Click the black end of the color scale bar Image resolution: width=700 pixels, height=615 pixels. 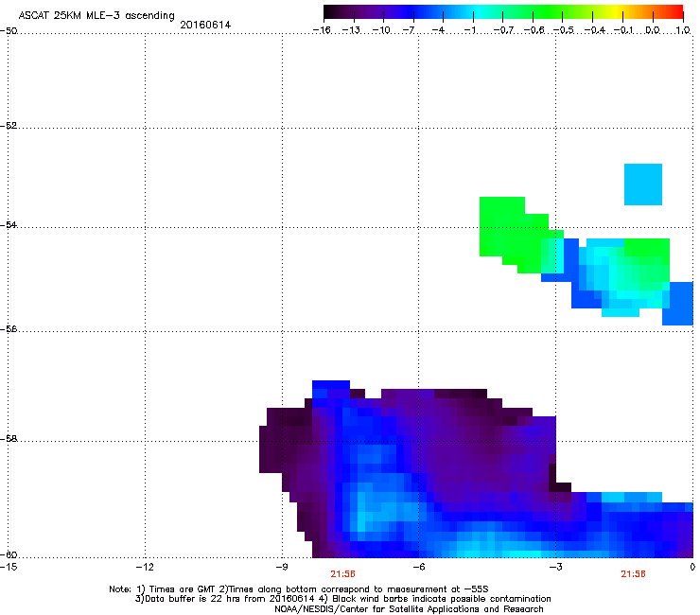(329, 11)
